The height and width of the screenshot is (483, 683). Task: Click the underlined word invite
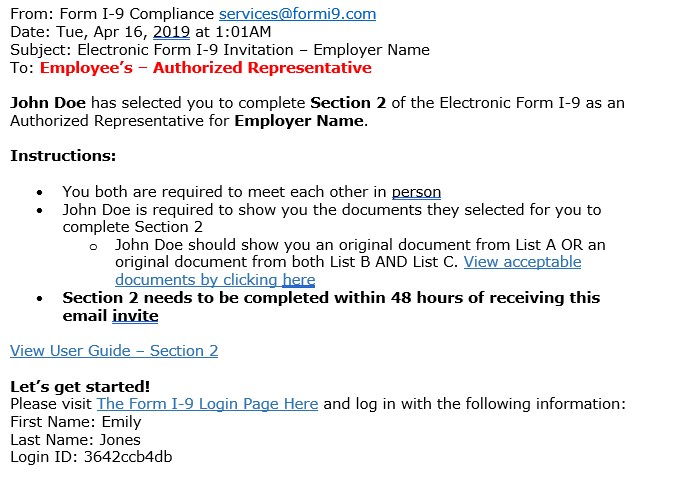point(135,316)
